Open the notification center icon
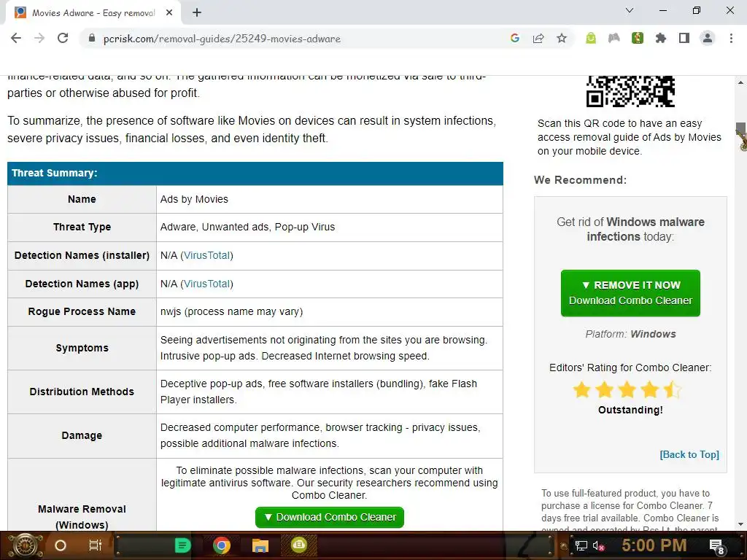Image resolution: width=747 pixels, height=560 pixels. point(716,547)
